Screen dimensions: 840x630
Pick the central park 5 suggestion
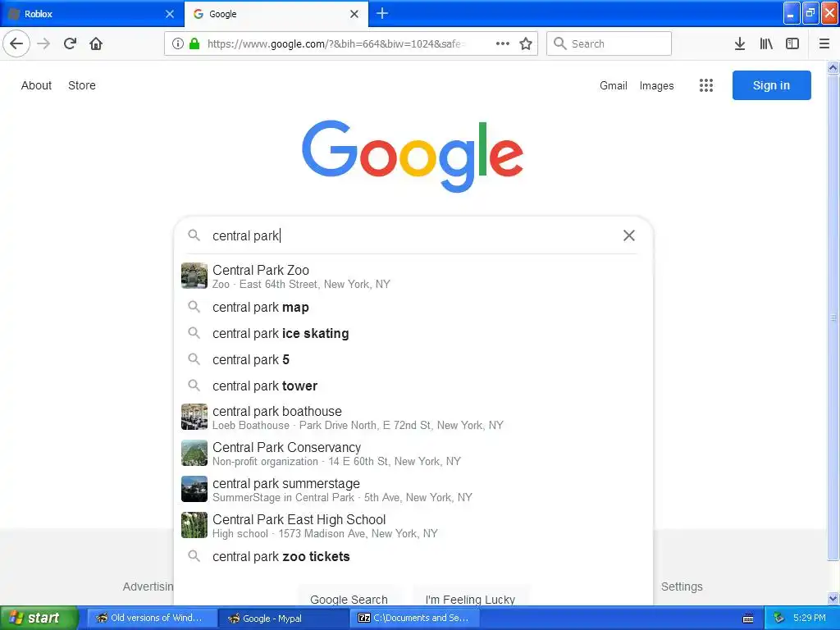pos(413,359)
